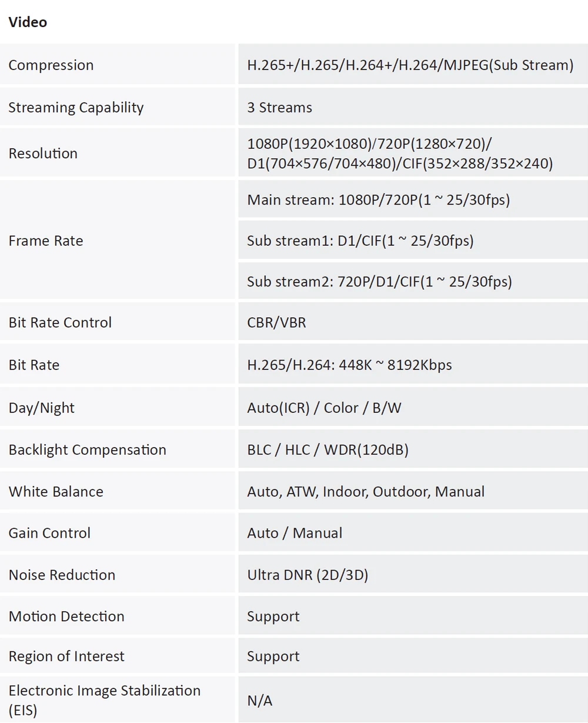Click the Motion Detection Support value
The width and height of the screenshot is (588, 723).
coord(273,617)
